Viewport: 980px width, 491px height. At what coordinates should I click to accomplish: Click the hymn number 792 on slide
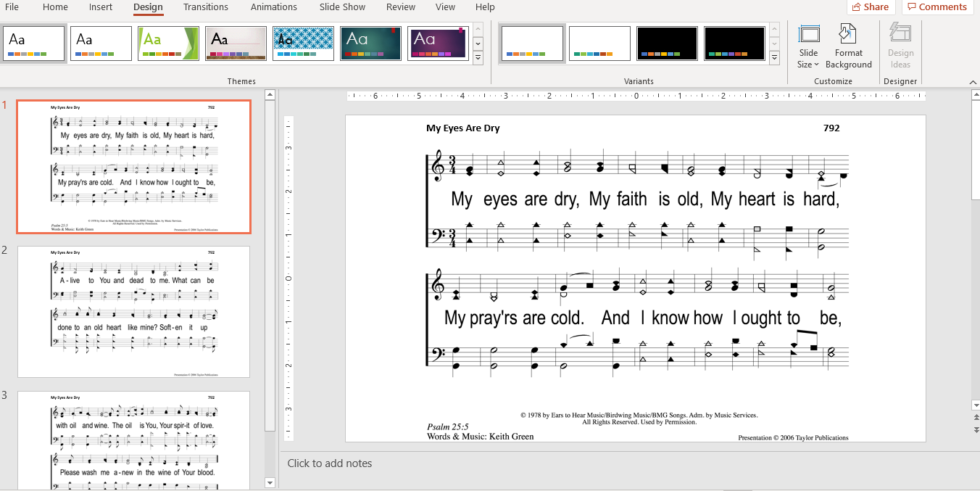831,128
